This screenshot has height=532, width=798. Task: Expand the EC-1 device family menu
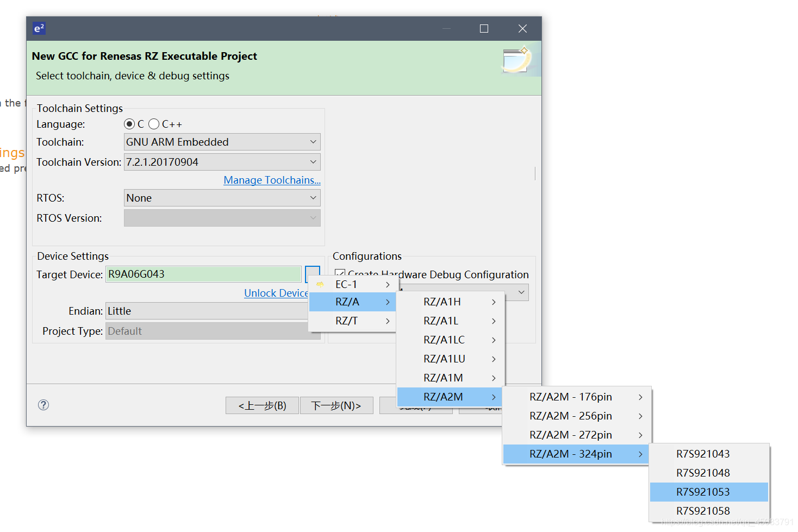tap(352, 284)
